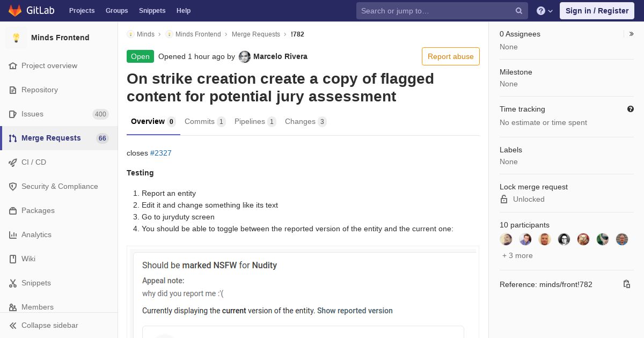Click the Packages bag icon
Viewport: 644px width, 338px height.
pyautogui.click(x=13, y=210)
